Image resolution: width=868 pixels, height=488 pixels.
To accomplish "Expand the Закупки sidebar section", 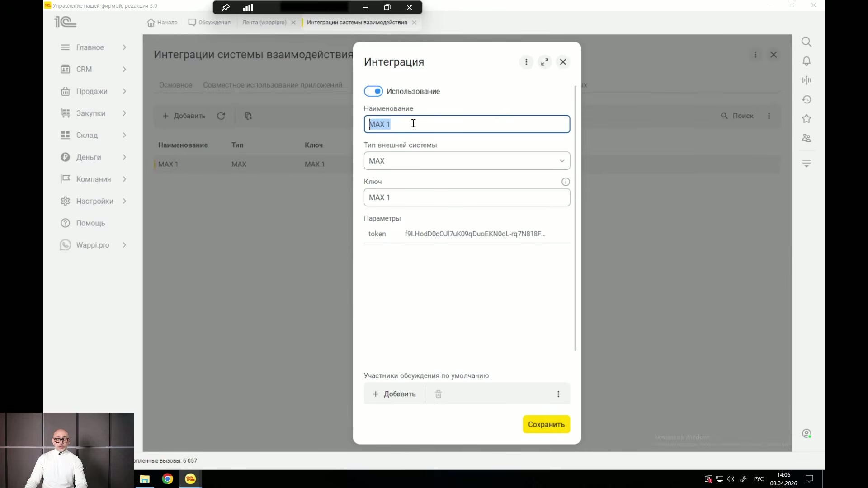I will tap(124, 113).
